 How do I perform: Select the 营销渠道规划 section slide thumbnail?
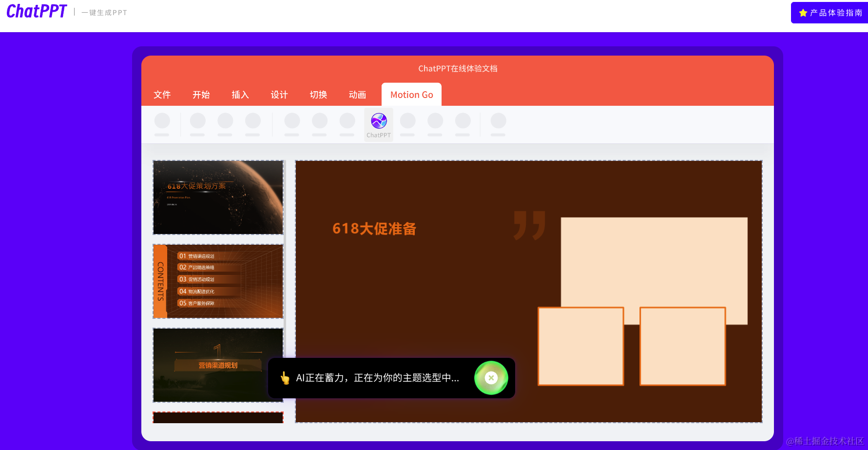click(x=218, y=365)
